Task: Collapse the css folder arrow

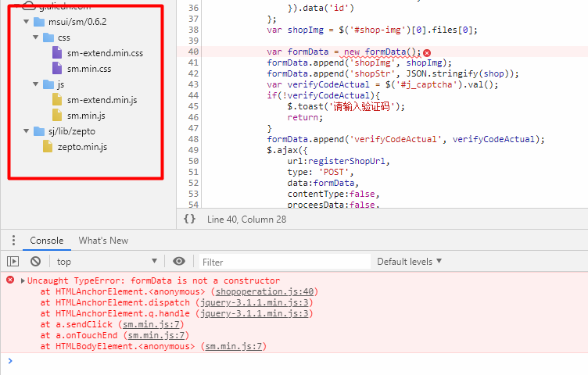Action: click(36, 37)
